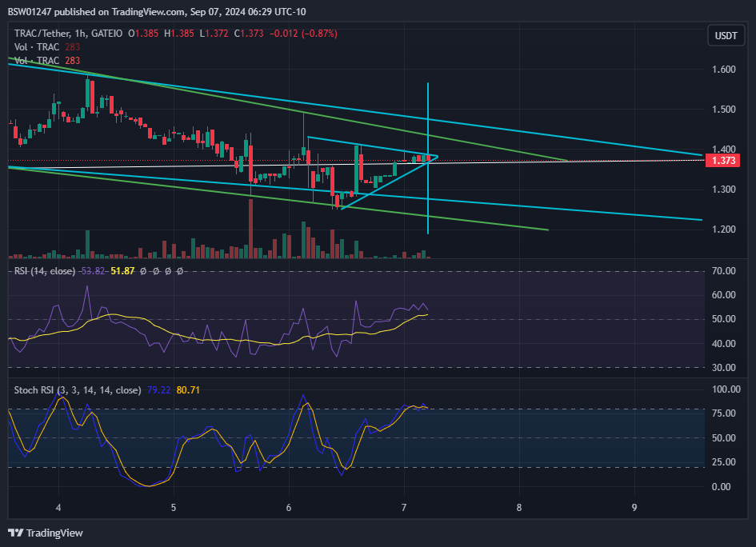
Task: Click the C1.373 close price value
Action: coord(249,34)
